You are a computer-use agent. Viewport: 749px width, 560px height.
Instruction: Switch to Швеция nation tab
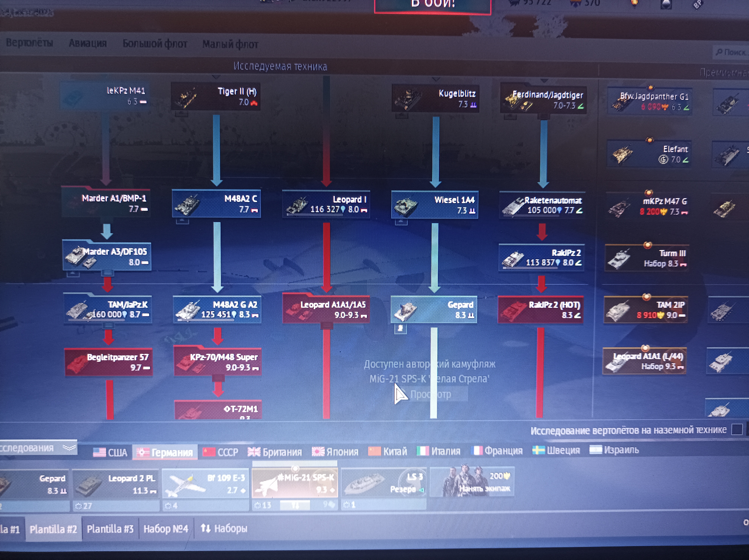(x=556, y=450)
